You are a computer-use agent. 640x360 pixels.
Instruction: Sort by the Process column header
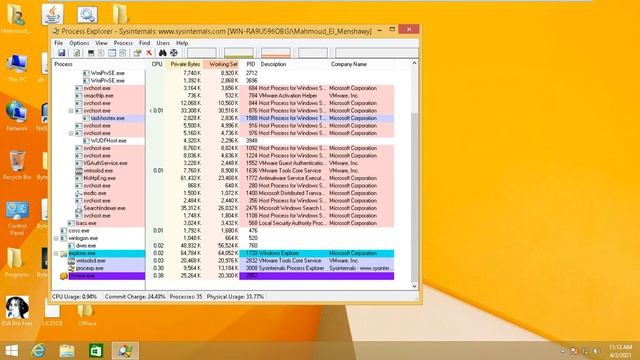pos(99,64)
